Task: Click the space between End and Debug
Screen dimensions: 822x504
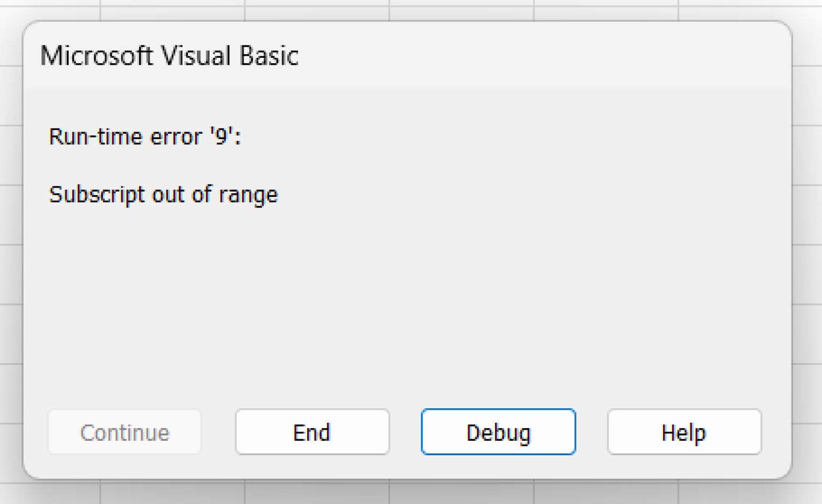Action: [406, 432]
